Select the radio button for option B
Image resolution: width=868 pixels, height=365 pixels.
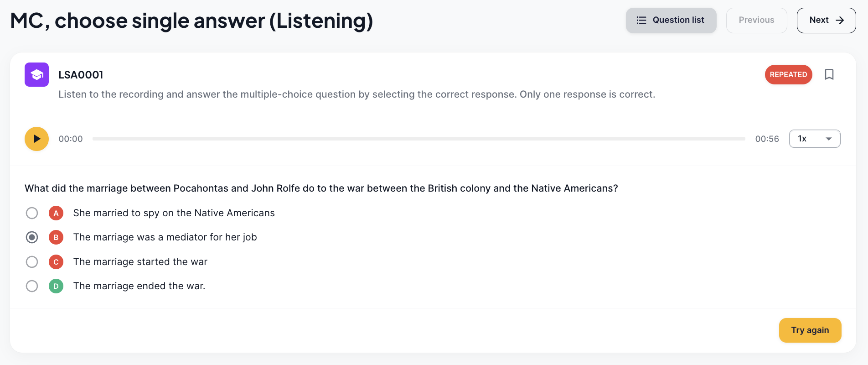32,237
